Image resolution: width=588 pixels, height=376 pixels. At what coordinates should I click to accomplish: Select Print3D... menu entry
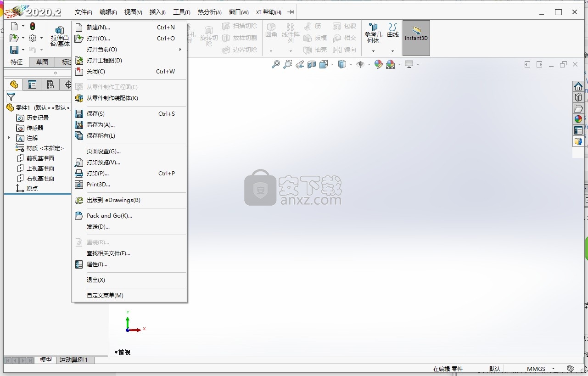click(x=129, y=185)
